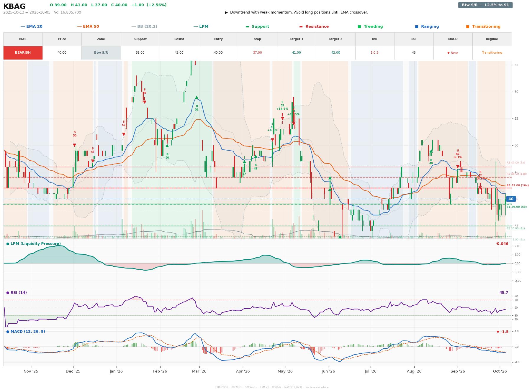Screen dimensions: 532x392
Task: Click the red BEARISH bias cell
Action: (x=23, y=53)
